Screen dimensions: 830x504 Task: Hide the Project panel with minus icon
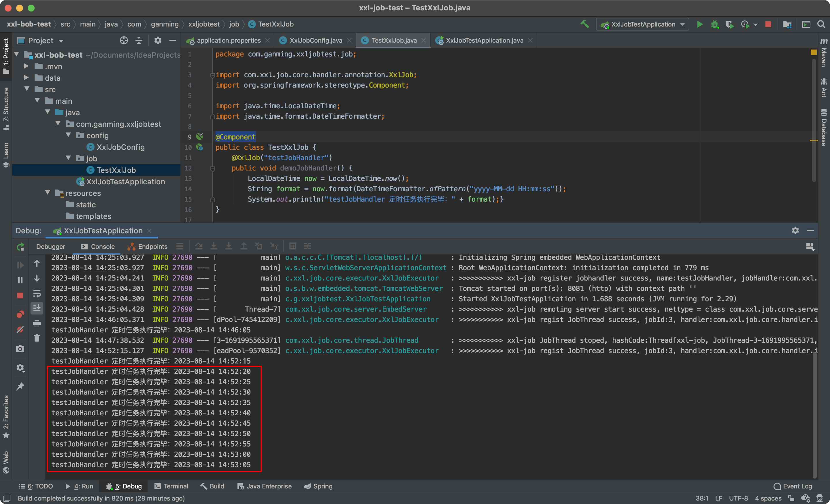pos(173,40)
